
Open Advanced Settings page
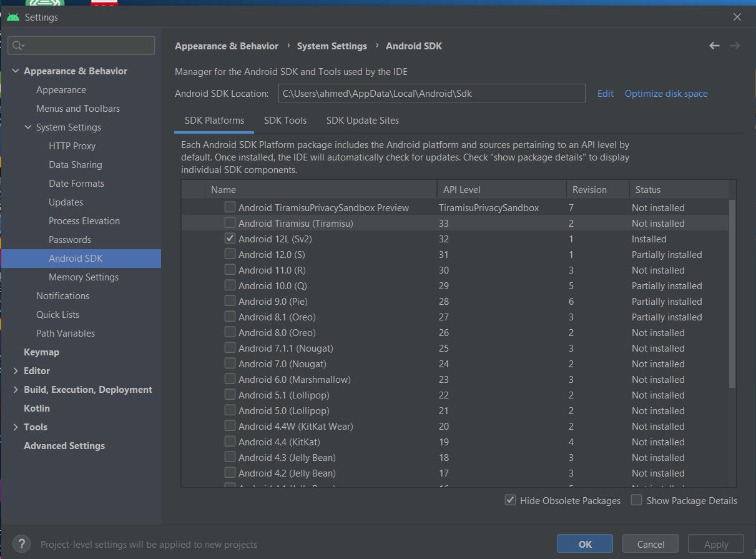pyautogui.click(x=64, y=446)
